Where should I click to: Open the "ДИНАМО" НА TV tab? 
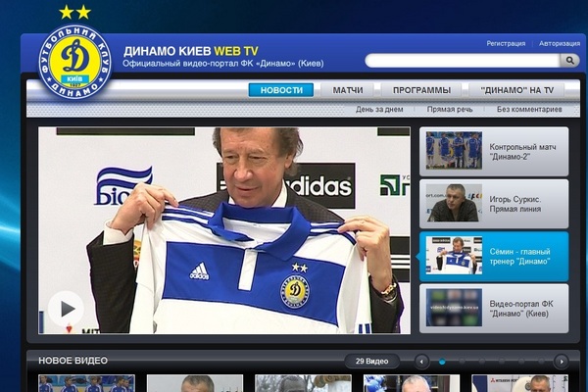[x=517, y=90]
